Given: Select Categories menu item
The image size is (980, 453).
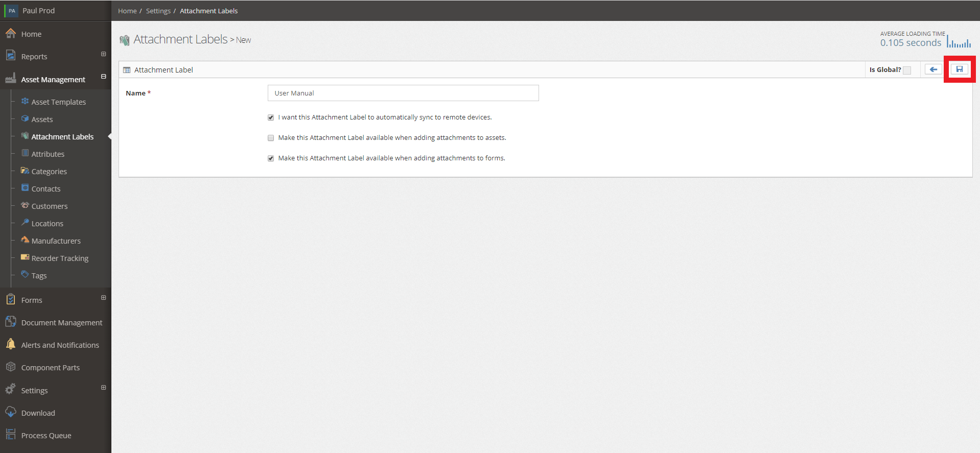Looking at the screenshot, I should tap(49, 172).
